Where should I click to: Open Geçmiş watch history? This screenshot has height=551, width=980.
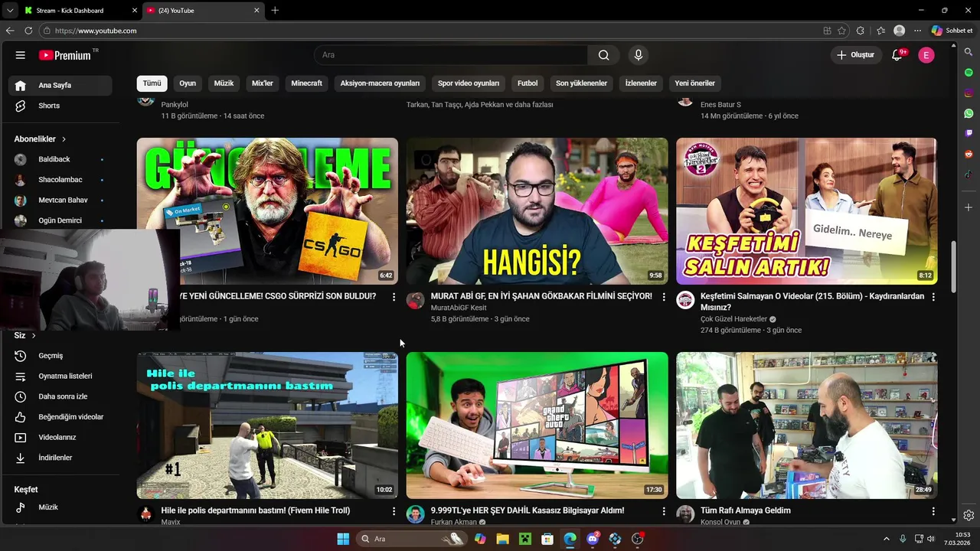(60, 356)
